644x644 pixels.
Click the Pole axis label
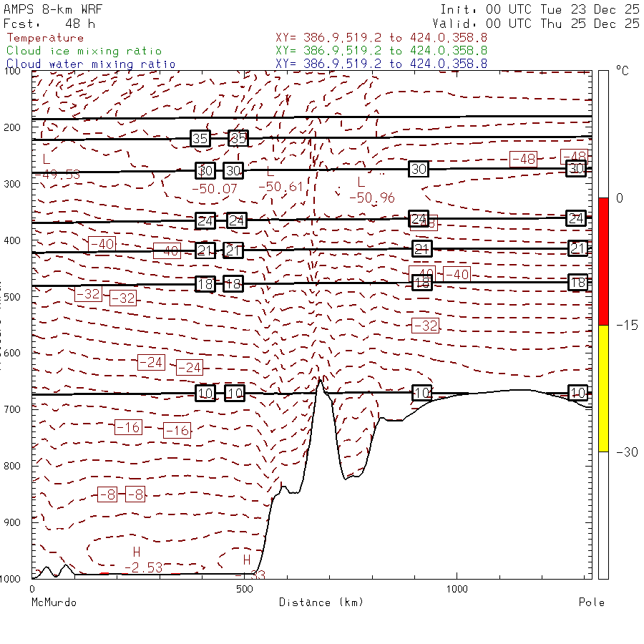pyautogui.click(x=591, y=602)
